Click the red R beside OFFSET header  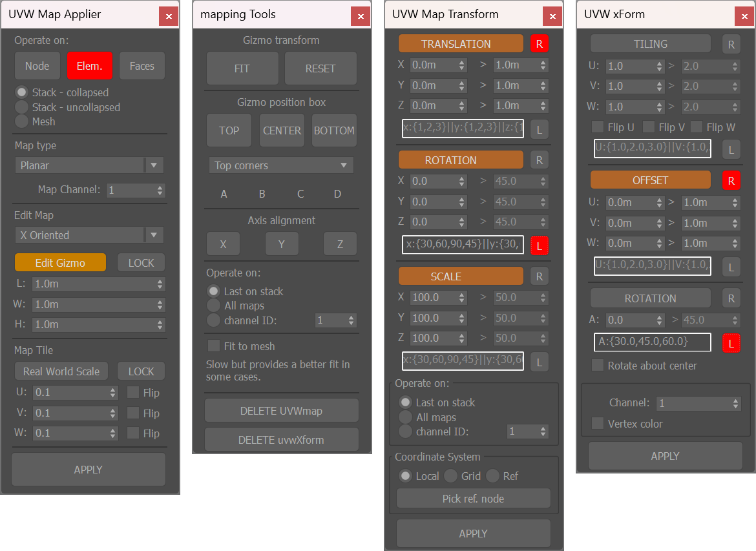pyautogui.click(x=731, y=180)
